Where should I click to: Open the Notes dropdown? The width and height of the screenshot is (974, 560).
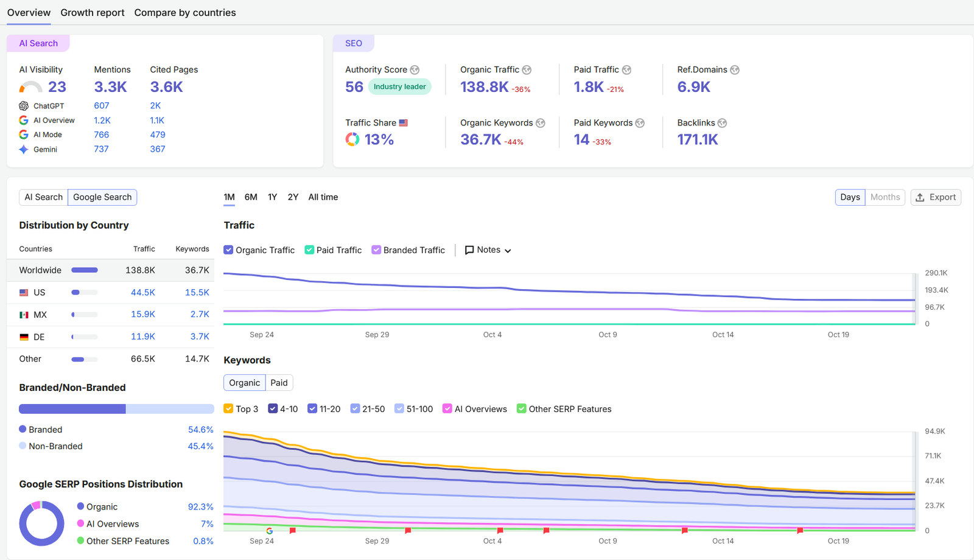(x=488, y=250)
